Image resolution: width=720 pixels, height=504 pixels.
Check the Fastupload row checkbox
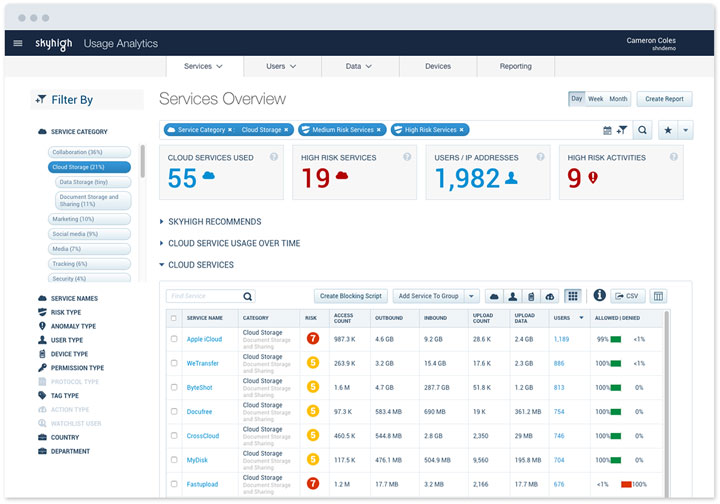pos(174,484)
